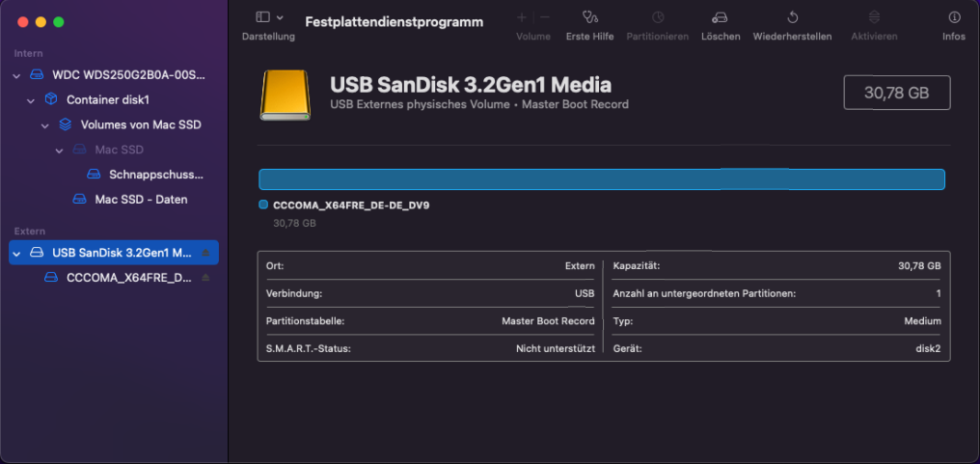This screenshot has width=980, height=464.
Task: Click the WDC disk drive icon
Action: (x=38, y=75)
